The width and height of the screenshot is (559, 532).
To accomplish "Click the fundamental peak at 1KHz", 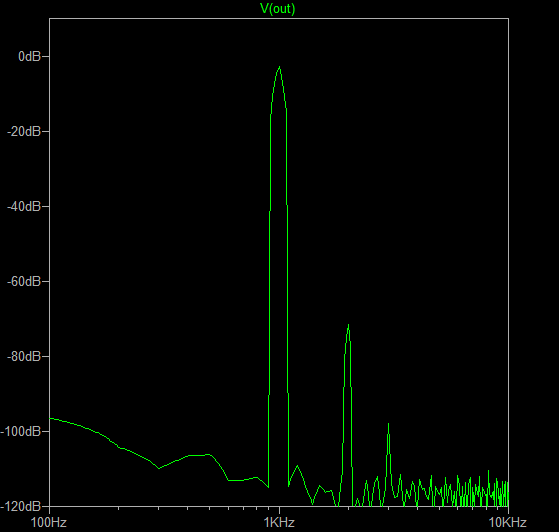I will (280, 67).
